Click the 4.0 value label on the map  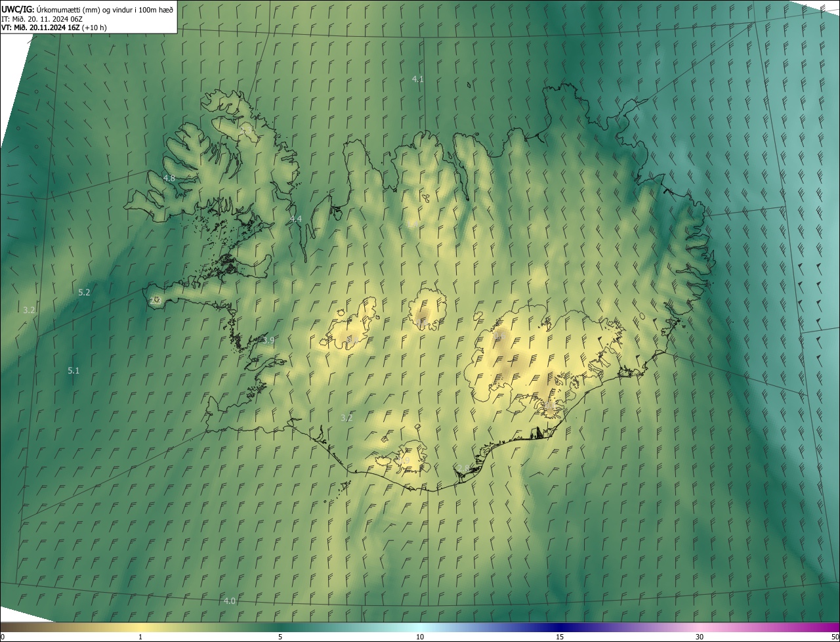[230, 601]
